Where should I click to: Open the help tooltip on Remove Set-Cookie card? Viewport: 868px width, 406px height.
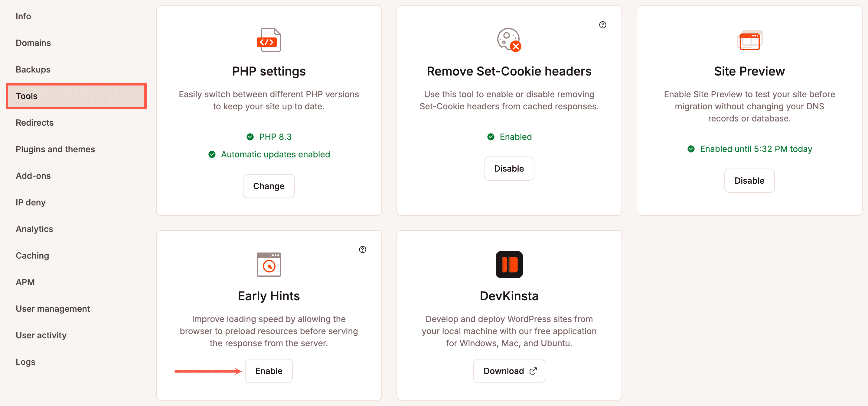pyautogui.click(x=603, y=24)
